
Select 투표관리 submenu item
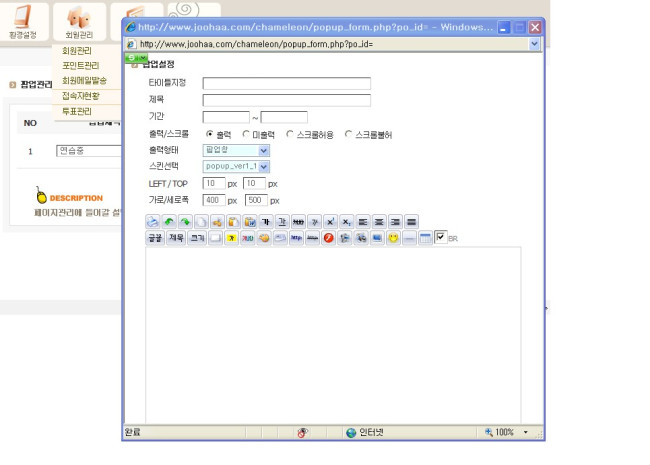click(x=77, y=111)
